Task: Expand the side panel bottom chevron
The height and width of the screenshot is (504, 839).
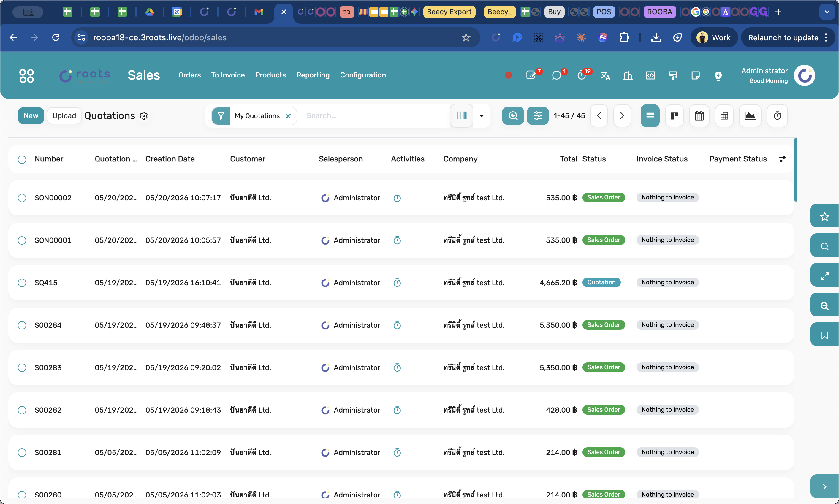Action: point(824,486)
